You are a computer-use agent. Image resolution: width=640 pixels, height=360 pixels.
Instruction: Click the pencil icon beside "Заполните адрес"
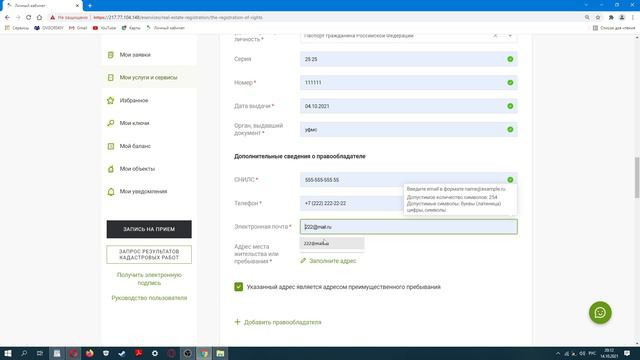coord(303,260)
